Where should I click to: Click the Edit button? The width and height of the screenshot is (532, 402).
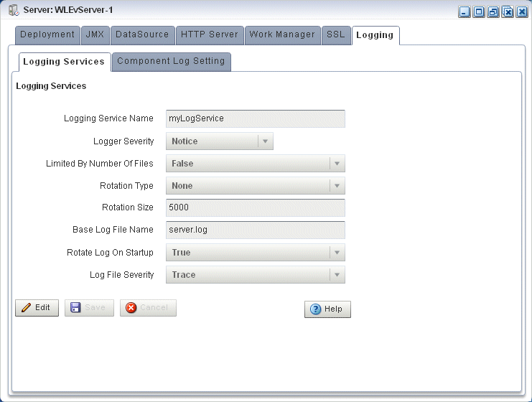coord(37,308)
